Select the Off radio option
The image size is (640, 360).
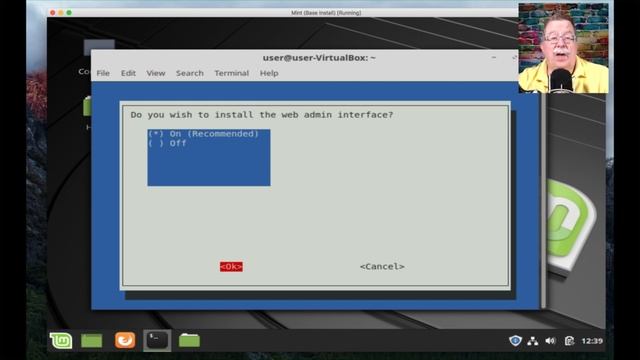(167, 143)
